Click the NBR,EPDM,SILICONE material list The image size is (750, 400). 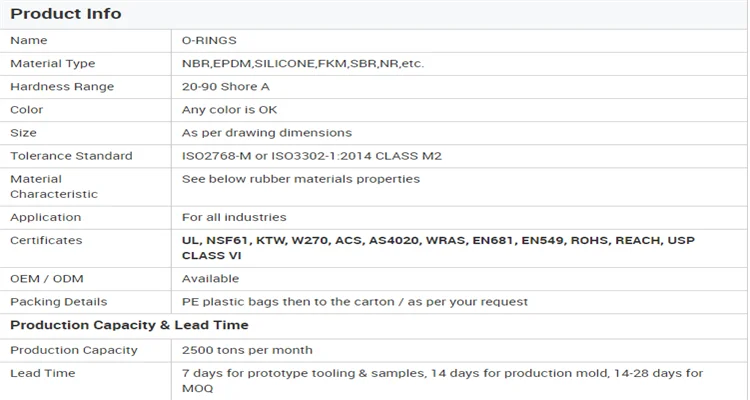click(303, 64)
